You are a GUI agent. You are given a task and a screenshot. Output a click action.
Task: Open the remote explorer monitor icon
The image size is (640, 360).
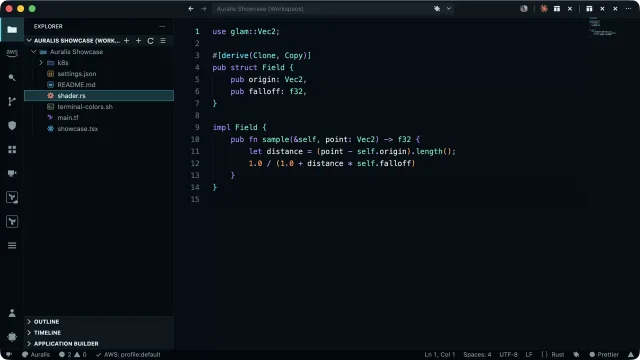(12, 173)
